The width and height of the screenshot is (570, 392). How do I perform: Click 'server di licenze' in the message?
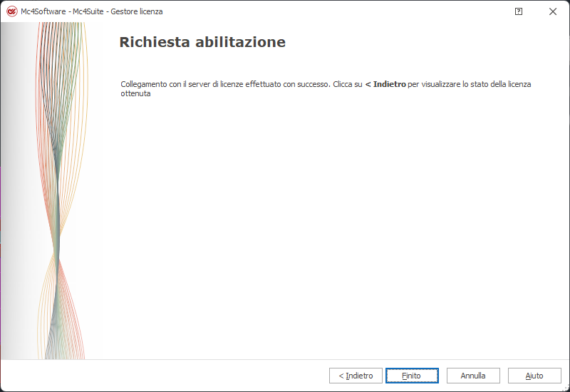215,84
